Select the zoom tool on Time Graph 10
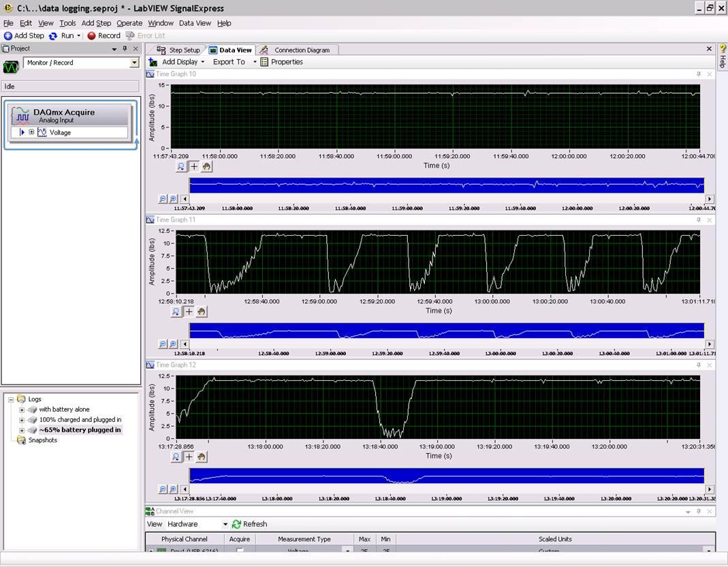This screenshot has height=567, width=728. click(x=180, y=166)
